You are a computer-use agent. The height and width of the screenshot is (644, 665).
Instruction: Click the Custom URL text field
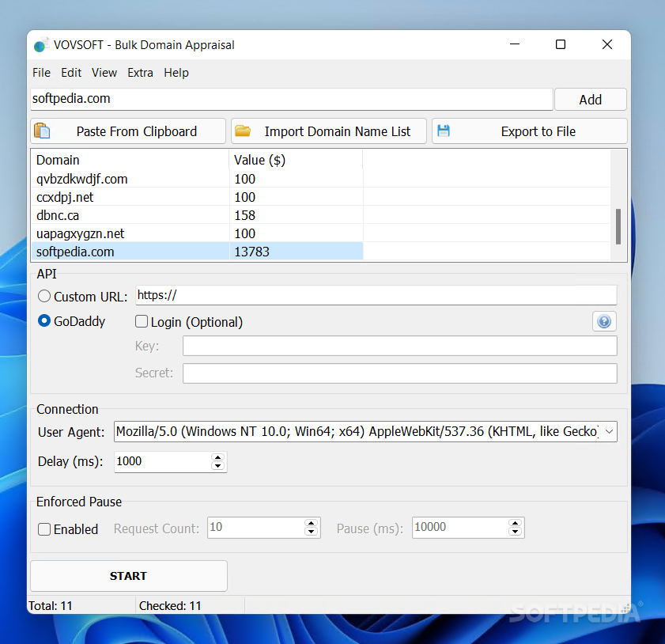pos(376,295)
